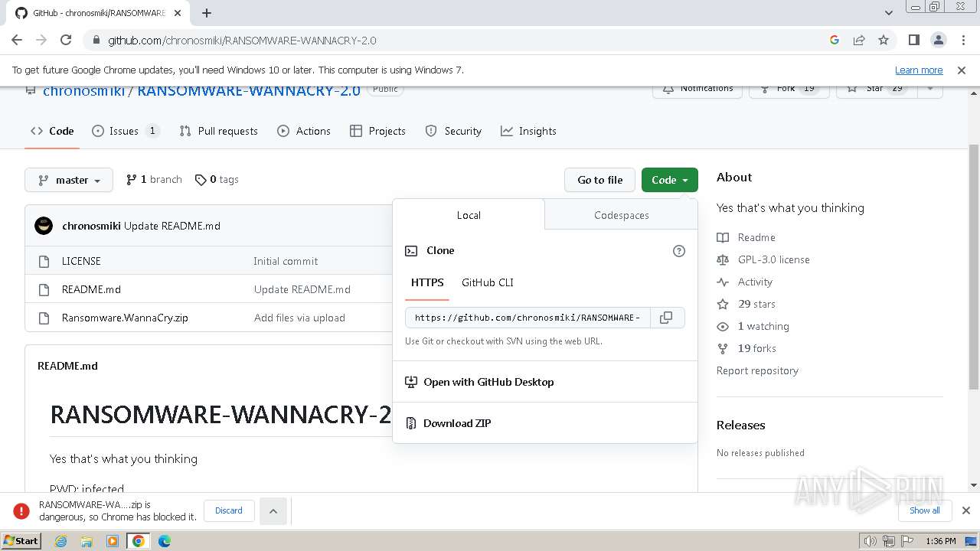View the 19 forks link
980x551 pixels.
pyautogui.click(x=746, y=348)
